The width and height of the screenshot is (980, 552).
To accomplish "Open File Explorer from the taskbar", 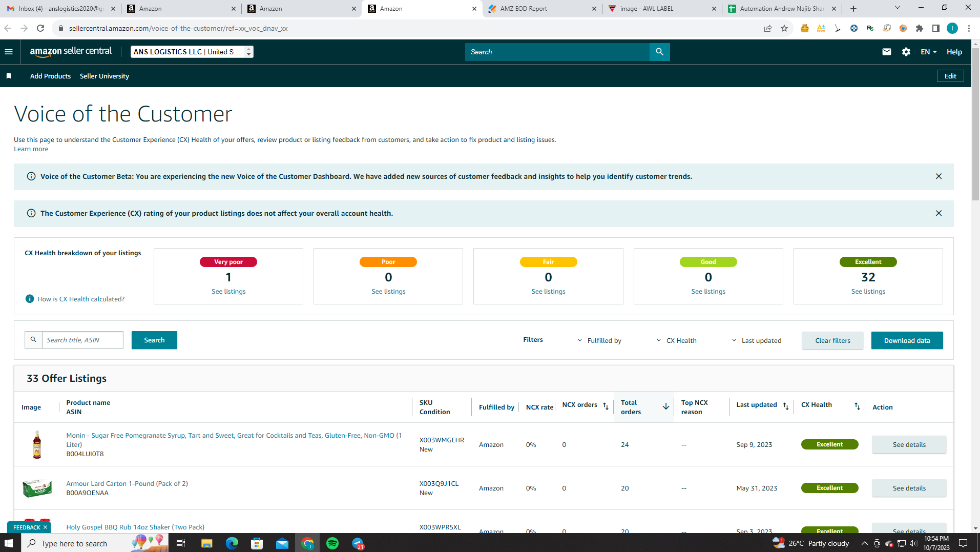I will click(x=206, y=543).
